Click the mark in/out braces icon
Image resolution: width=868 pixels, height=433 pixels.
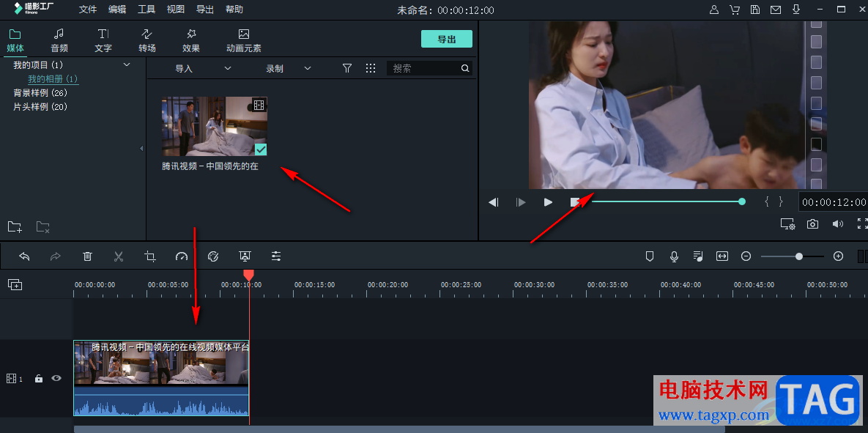[774, 201]
